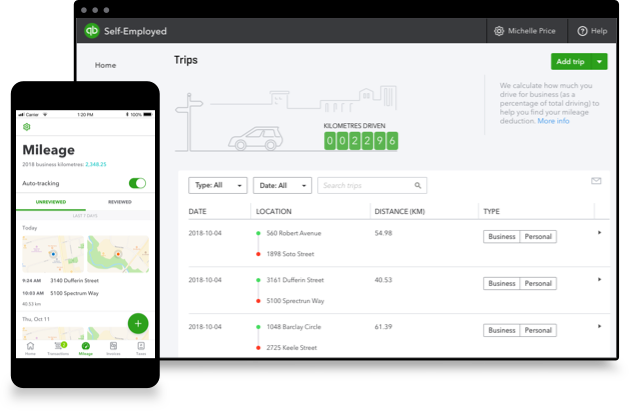
Task: Click the DATE column header
Action: [x=197, y=211]
